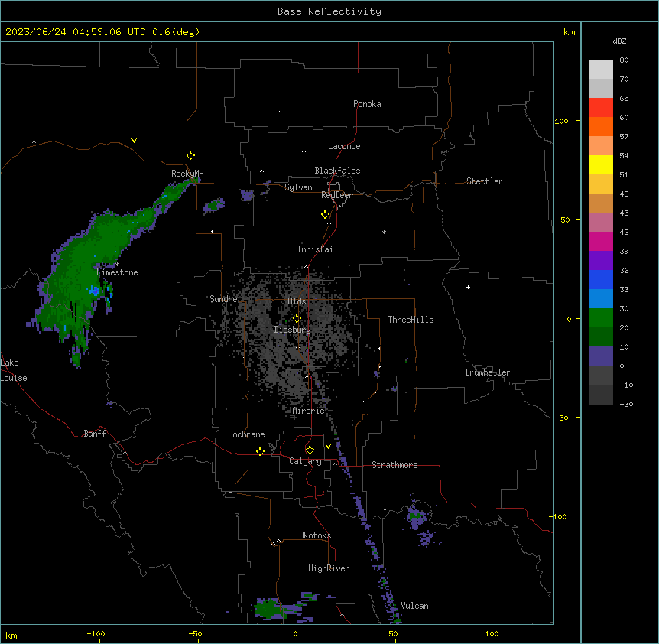The width and height of the screenshot is (659, 644).
Task: Click the yellow diamond marker above RockyMH
Action: [191, 156]
